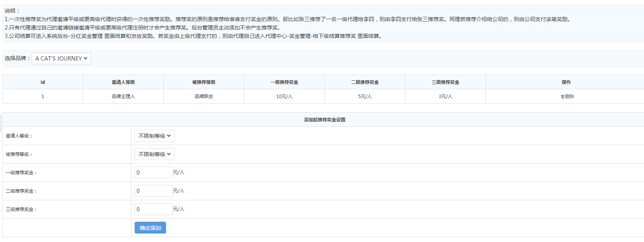Click the 被推荐等级： form label

point(19,154)
